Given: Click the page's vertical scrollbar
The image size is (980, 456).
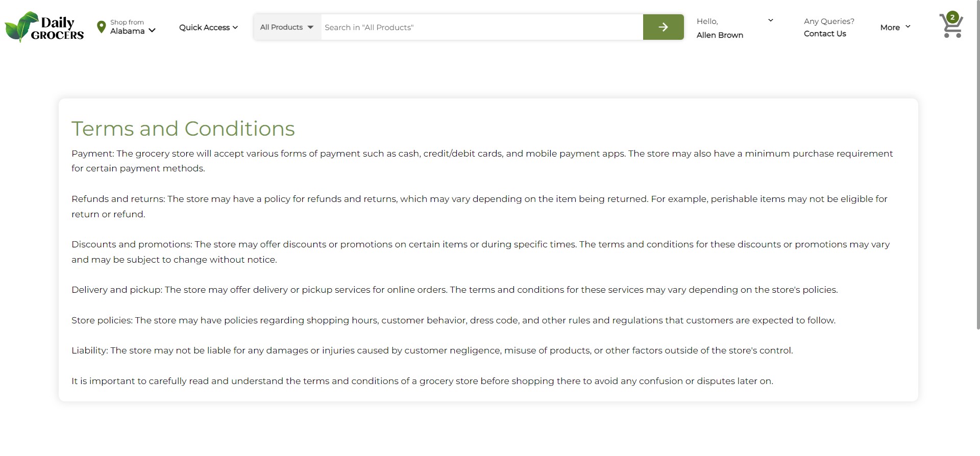Looking at the screenshot, I should pyautogui.click(x=977, y=163).
